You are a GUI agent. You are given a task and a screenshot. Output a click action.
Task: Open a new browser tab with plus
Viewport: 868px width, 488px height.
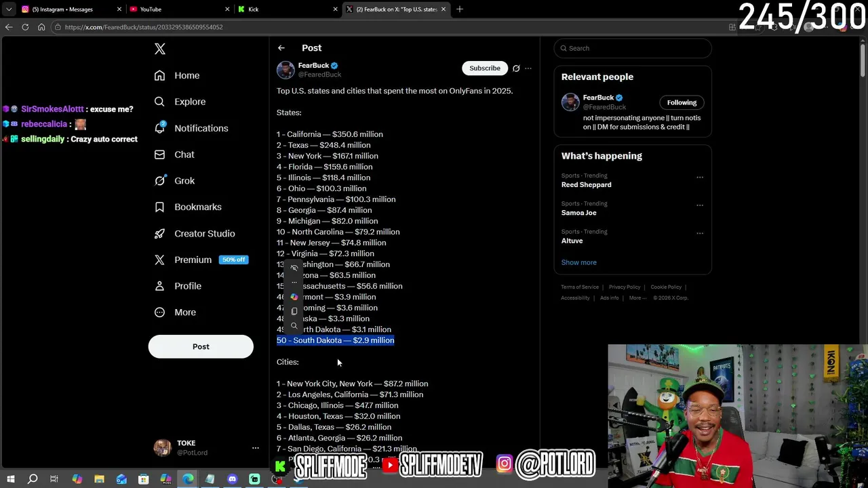tap(460, 9)
